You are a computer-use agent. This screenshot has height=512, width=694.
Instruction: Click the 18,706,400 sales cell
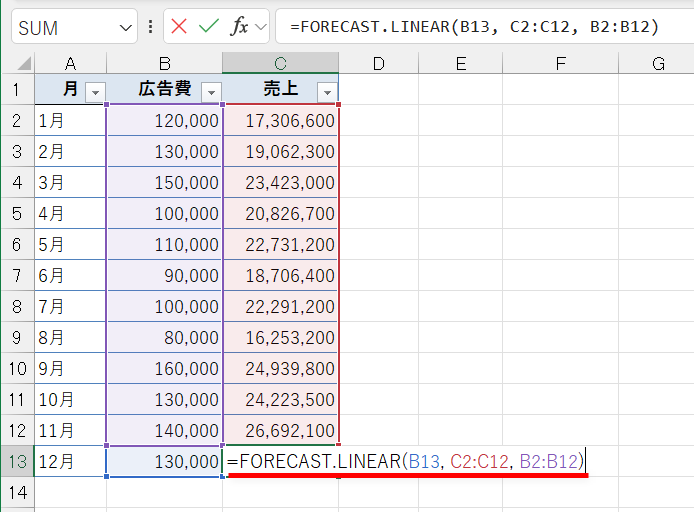(281, 275)
